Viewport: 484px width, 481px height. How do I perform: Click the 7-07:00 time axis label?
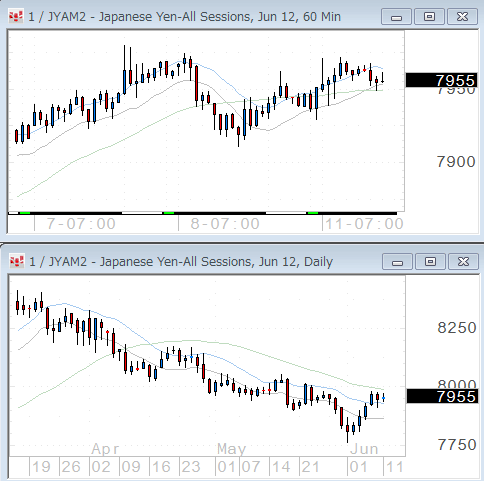coord(81,224)
